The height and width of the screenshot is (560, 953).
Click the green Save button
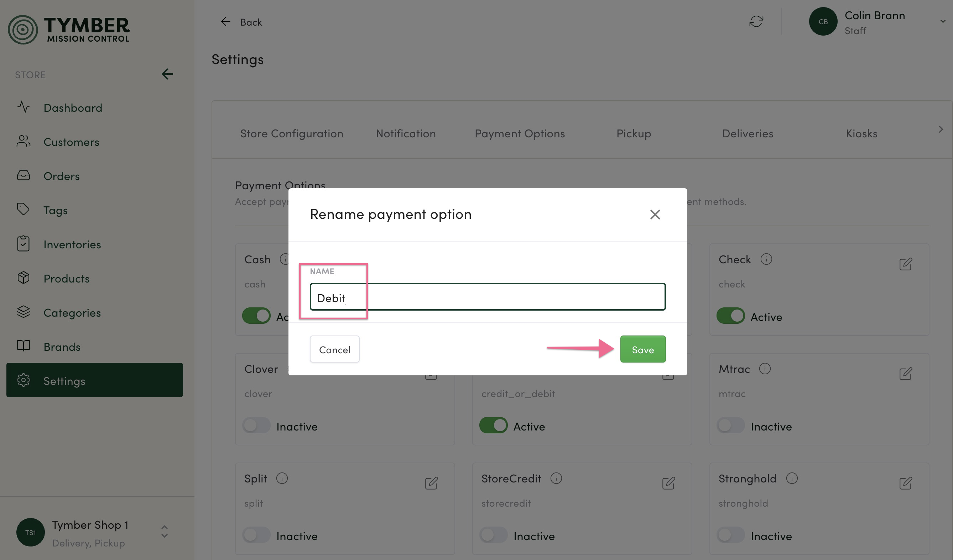coord(642,349)
